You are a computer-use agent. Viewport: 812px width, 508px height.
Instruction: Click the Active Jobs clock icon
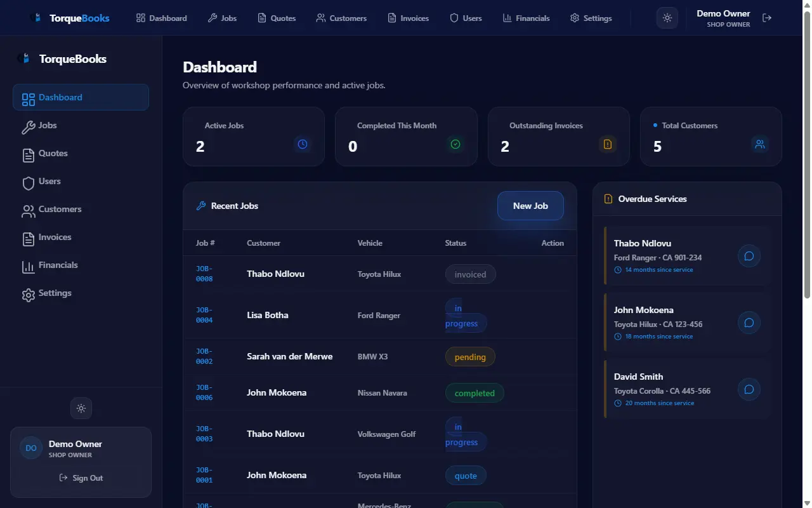click(303, 144)
